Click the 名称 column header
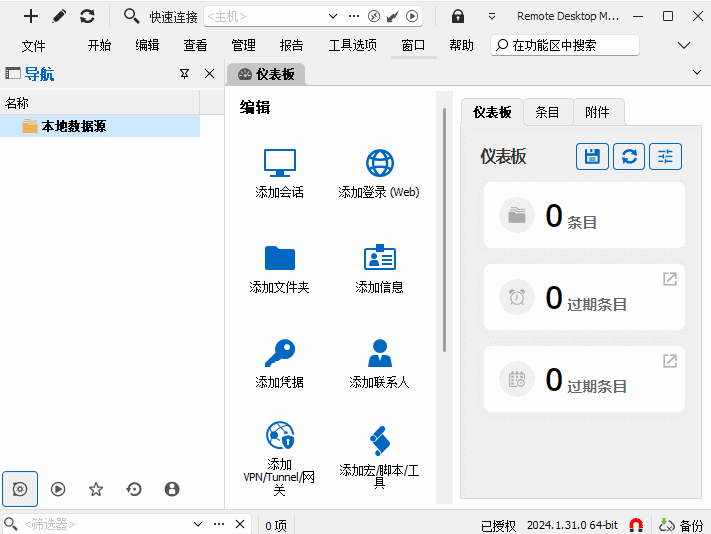711x534 pixels. point(100,103)
